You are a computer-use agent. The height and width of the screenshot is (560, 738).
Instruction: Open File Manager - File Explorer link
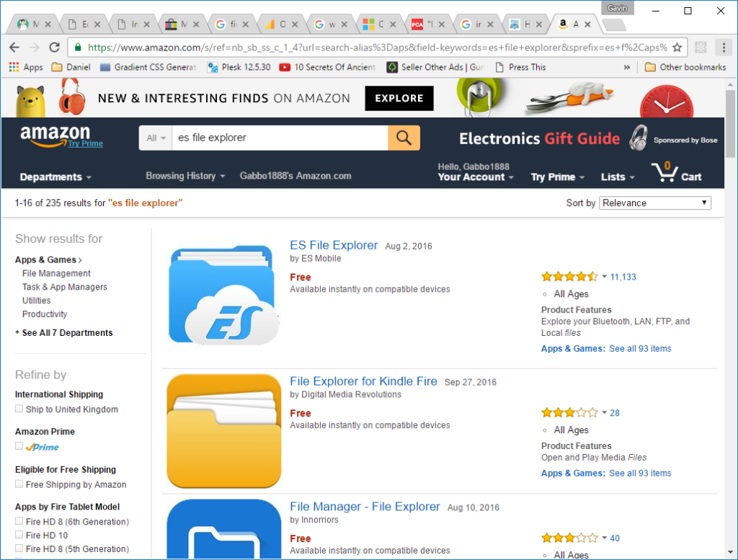pos(365,507)
